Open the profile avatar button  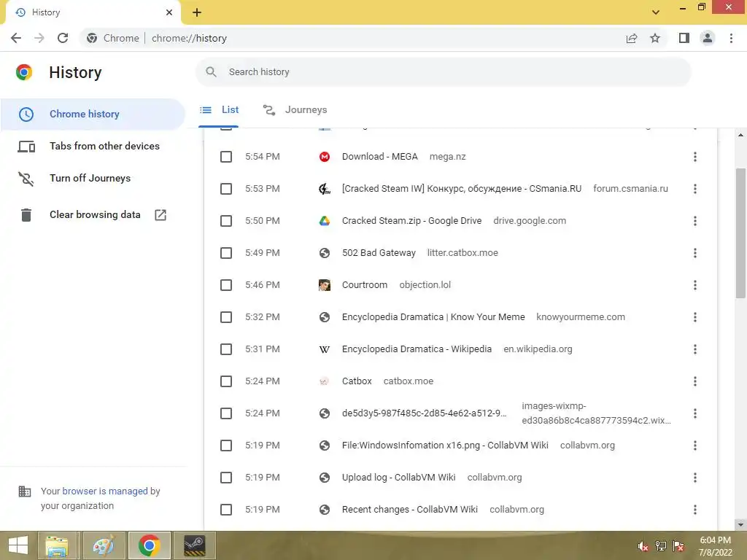(708, 38)
